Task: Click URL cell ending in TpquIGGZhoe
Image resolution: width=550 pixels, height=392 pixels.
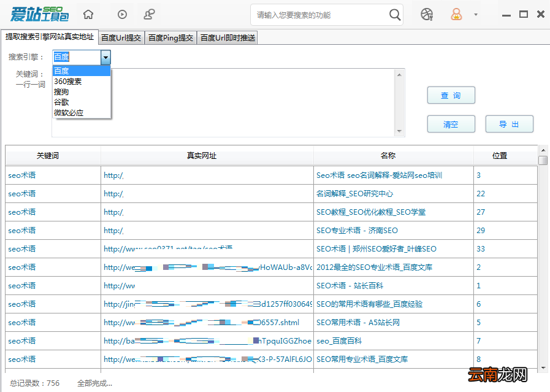Action: [207, 340]
